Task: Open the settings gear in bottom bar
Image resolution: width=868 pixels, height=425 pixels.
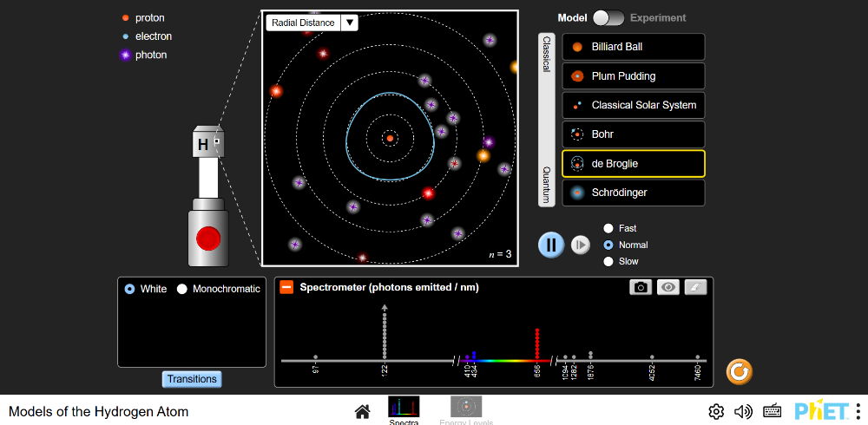Action: tap(716, 411)
